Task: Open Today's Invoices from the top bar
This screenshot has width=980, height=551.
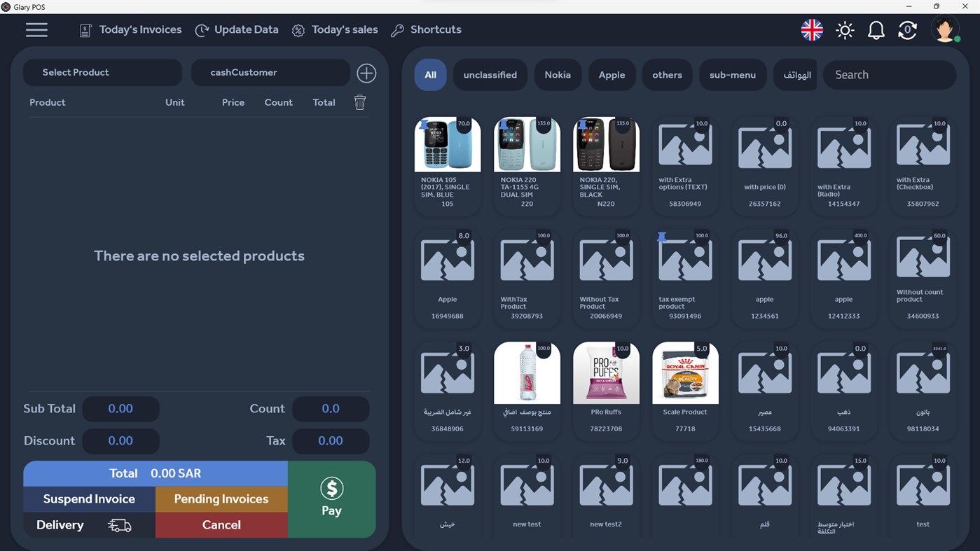Action: [x=130, y=29]
